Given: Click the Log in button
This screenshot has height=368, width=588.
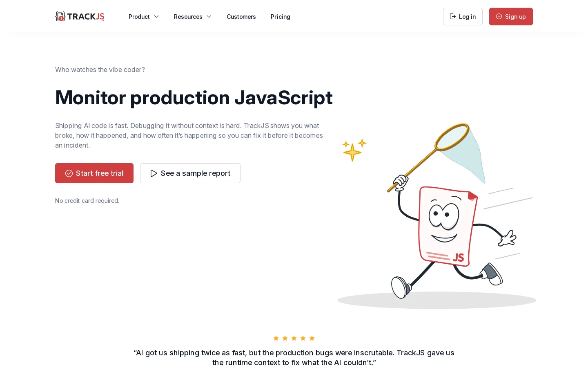Looking at the screenshot, I should coord(463,17).
